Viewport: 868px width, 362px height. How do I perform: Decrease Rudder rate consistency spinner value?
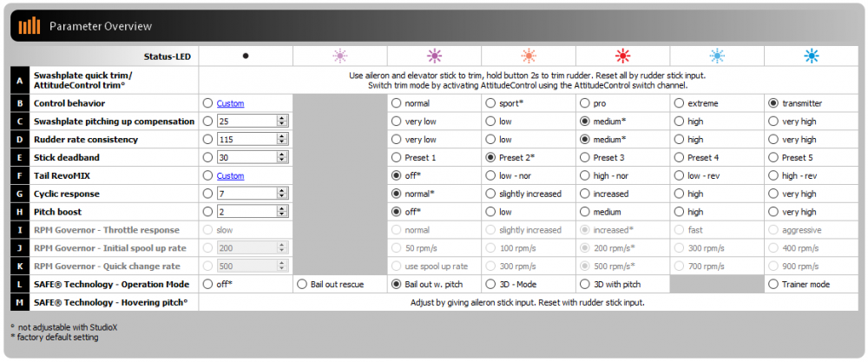click(x=281, y=142)
